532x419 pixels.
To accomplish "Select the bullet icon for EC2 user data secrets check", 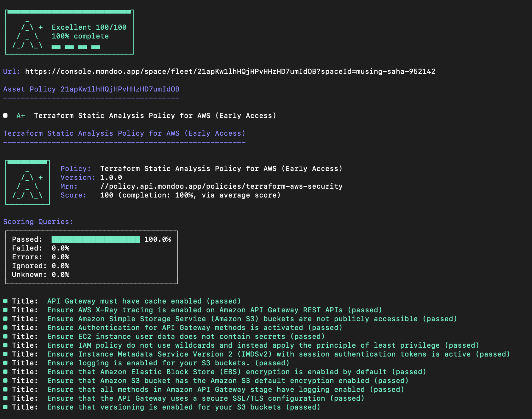I will pos(5,336).
